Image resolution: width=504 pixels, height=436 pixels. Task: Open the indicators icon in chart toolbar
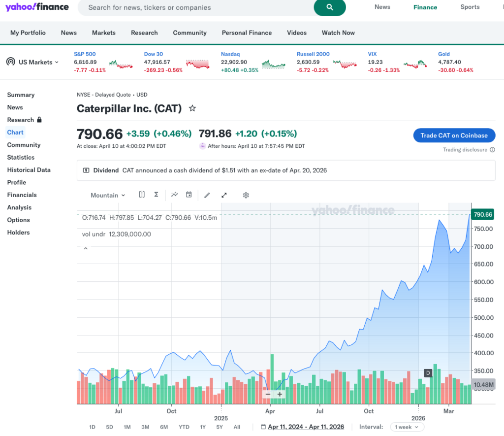click(x=174, y=195)
